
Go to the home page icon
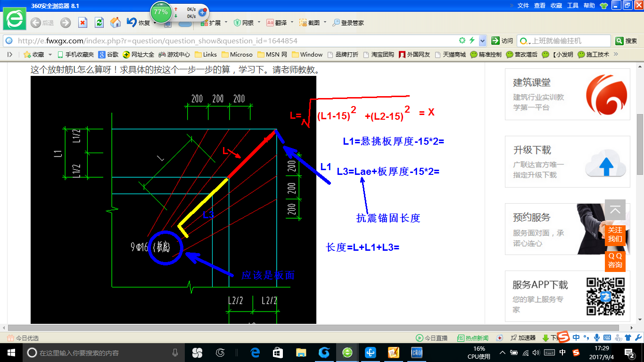click(x=116, y=23)
